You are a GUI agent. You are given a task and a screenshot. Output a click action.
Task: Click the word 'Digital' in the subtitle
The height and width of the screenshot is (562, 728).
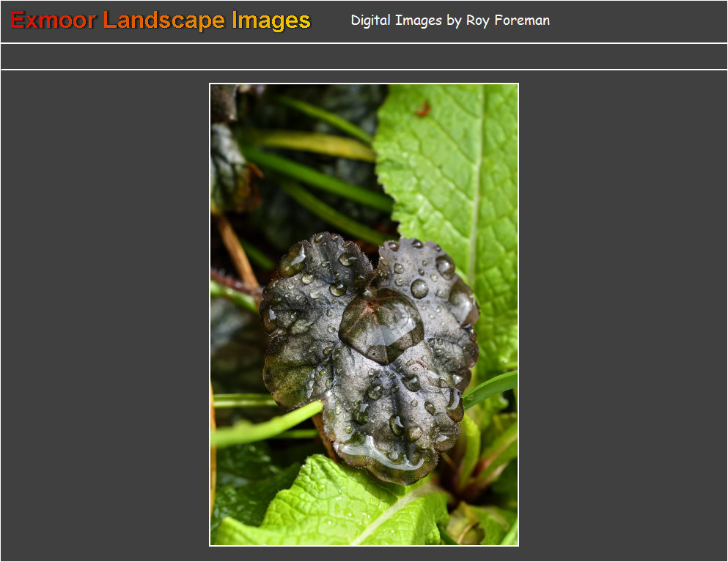[x=371, y=21]
